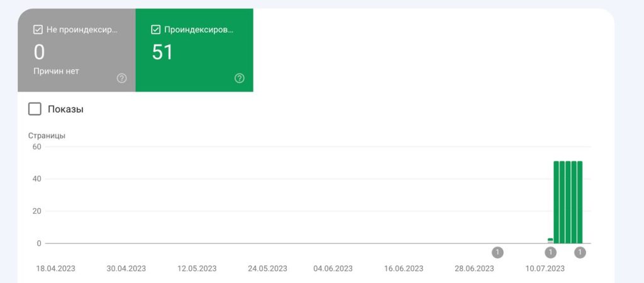This screenshot has width=644, height=283.
Task: Click the middle of five tall green bars
Action: (x=568, y=202)
